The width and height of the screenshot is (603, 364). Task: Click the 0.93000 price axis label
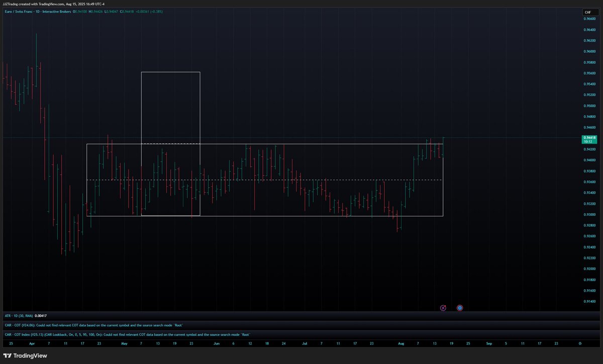pyautogui.click(x=590, y=215)
